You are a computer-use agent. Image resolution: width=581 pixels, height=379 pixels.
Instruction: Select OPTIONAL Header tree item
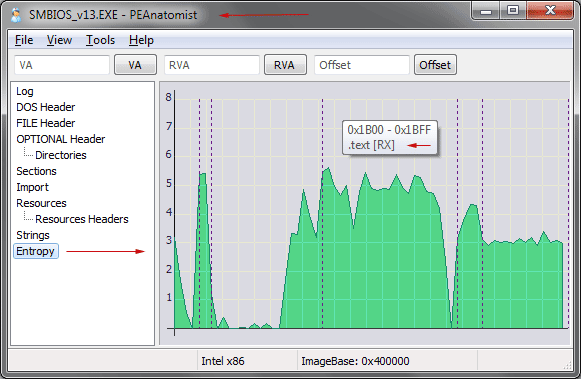(61, 139)
